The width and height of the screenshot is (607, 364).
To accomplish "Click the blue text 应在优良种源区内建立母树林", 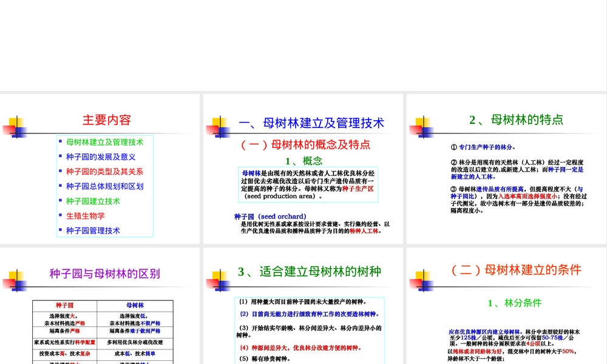I will click(x=485, y=332).
